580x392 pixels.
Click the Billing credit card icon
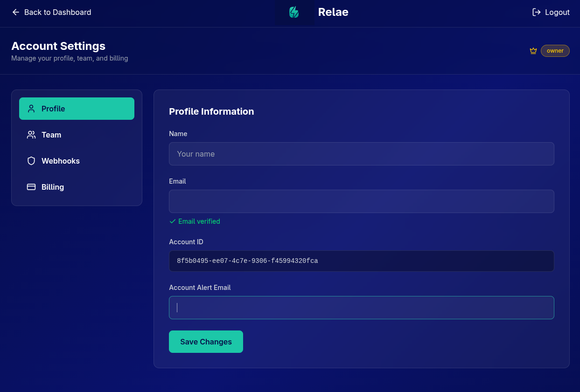[31, 186]
